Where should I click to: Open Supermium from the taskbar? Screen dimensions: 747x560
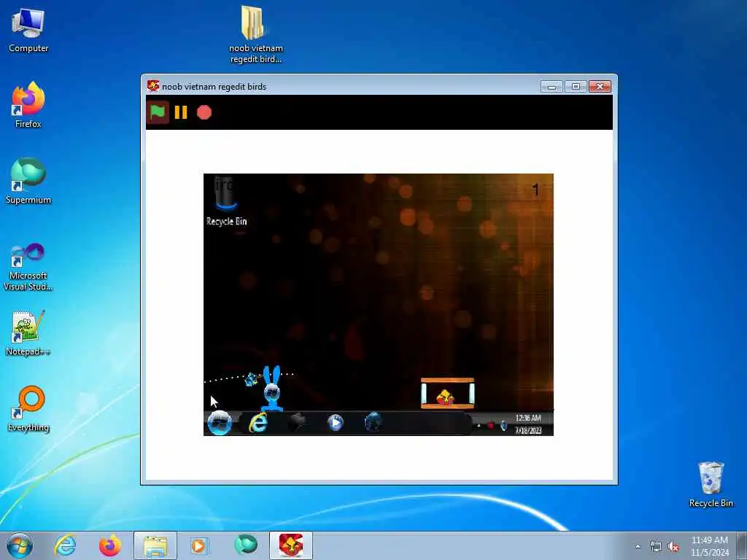coord(246,545)
